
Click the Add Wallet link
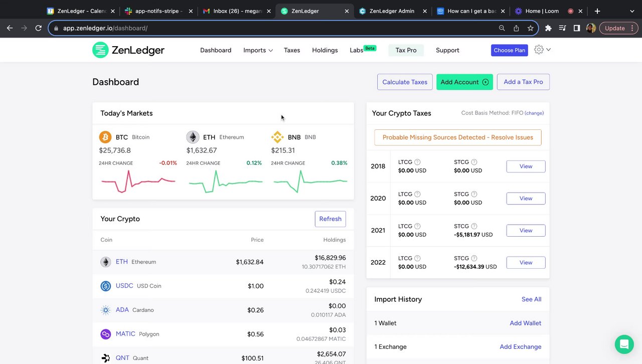526,323
